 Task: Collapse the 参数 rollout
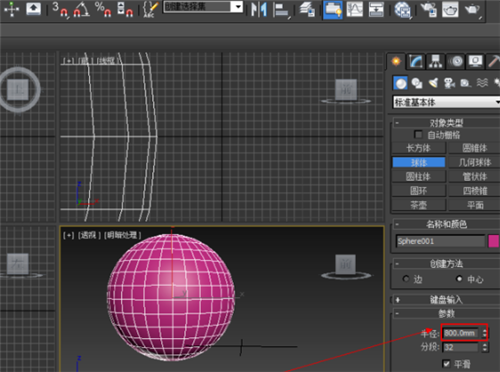pos(447,313)
